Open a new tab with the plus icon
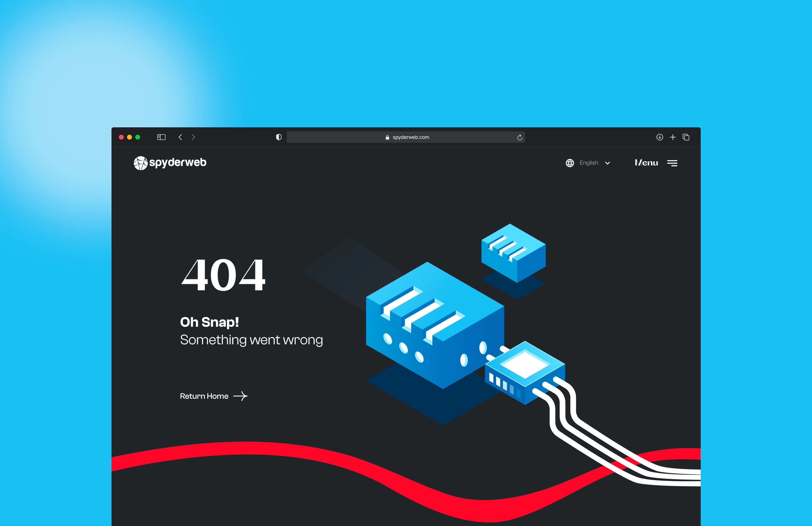812x526 pixels. tap(673, 137)
